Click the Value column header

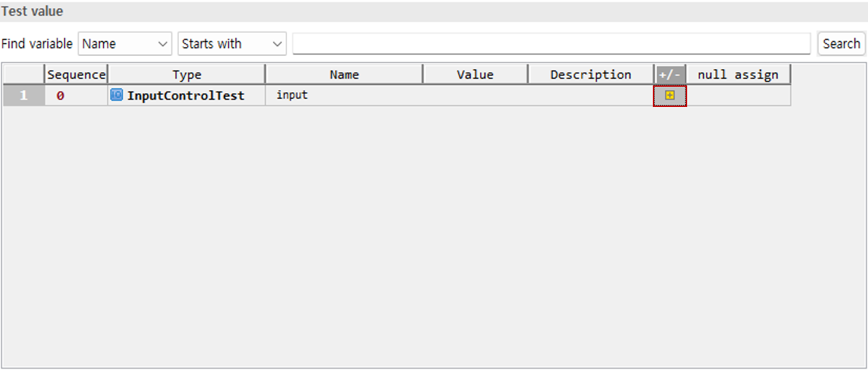click(x=475, y=75)
